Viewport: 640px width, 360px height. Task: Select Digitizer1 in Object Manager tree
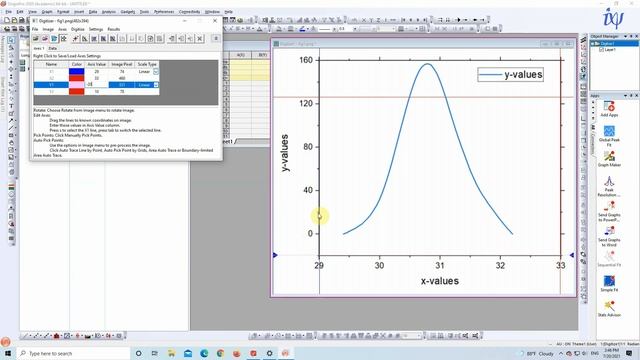click(607, 43)
